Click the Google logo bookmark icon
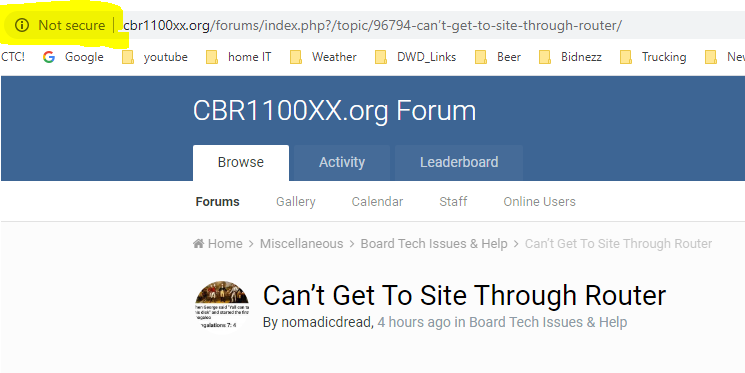 [x=48, y=57]
